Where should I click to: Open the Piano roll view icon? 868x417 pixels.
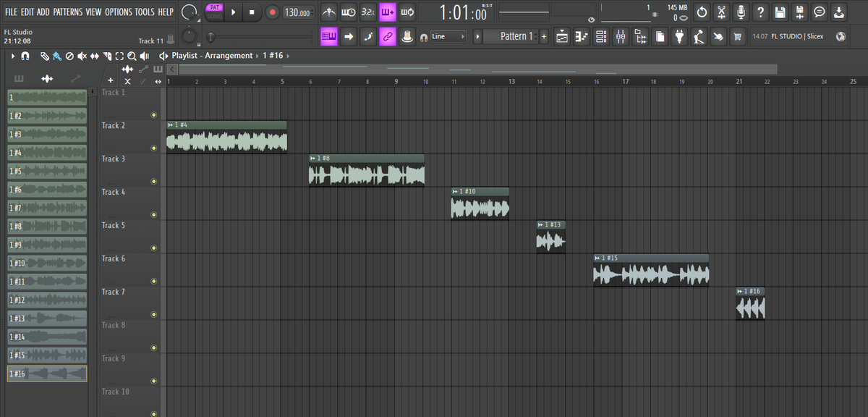pyautogui.click(x=582, y=36)
